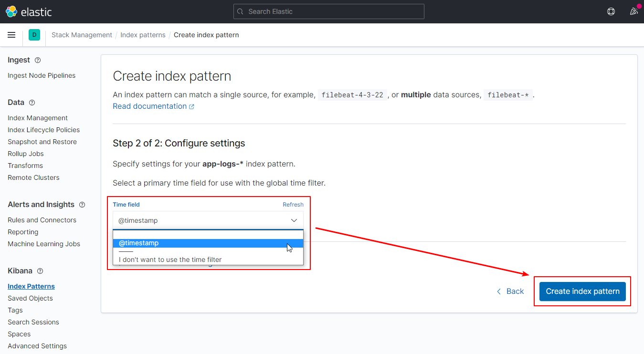Click the Create index pattern button
This screenshot has height=354, width=644.
tap(582, 291)
